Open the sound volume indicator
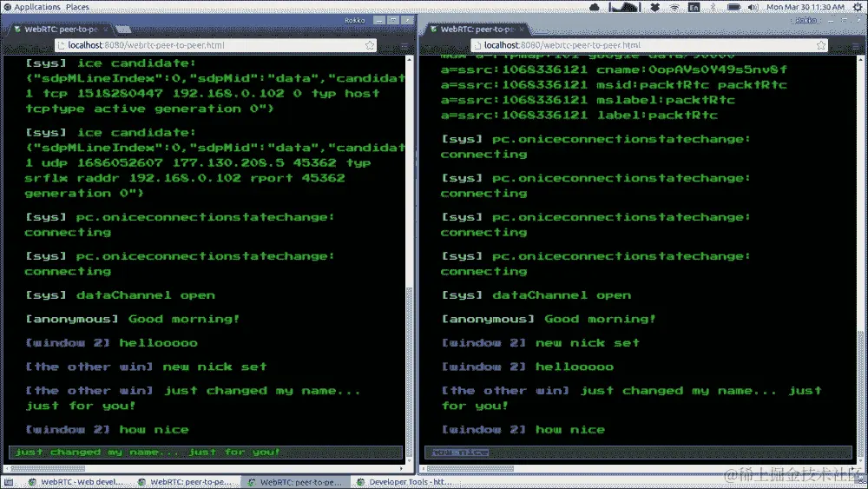Viewport: 868px width, 489px height. (x=753, y=7)
